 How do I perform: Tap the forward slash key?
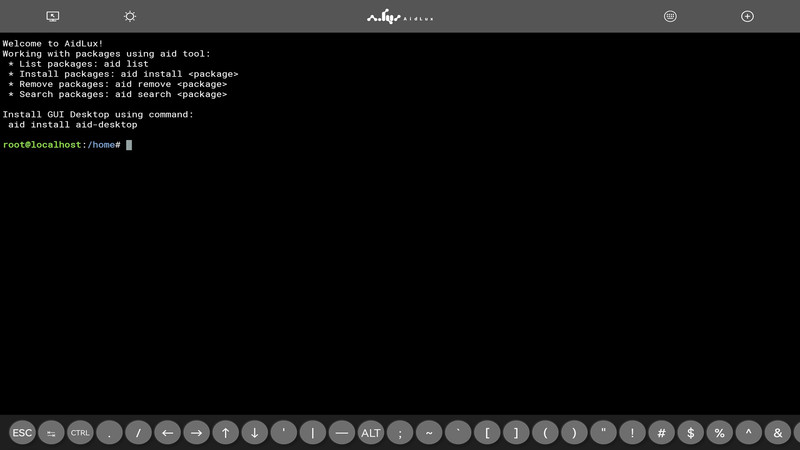(x=138, y=433)
